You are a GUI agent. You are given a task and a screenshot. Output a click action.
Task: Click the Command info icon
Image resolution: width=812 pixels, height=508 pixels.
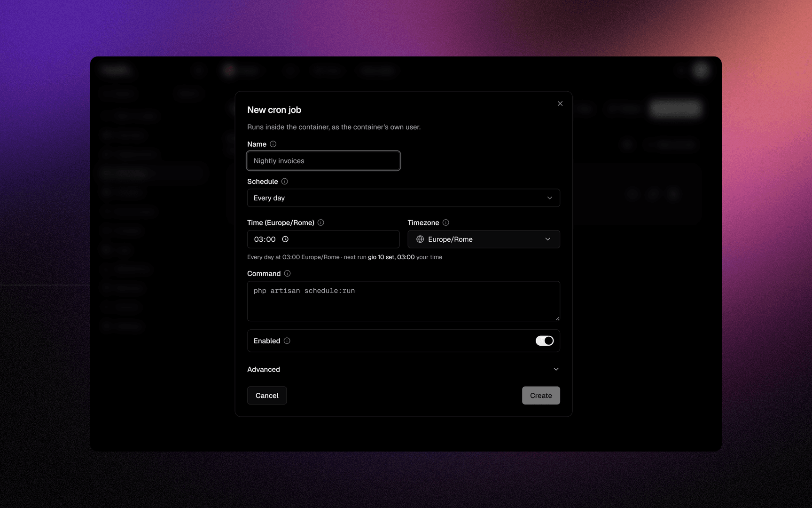click(x=287, y=273)
